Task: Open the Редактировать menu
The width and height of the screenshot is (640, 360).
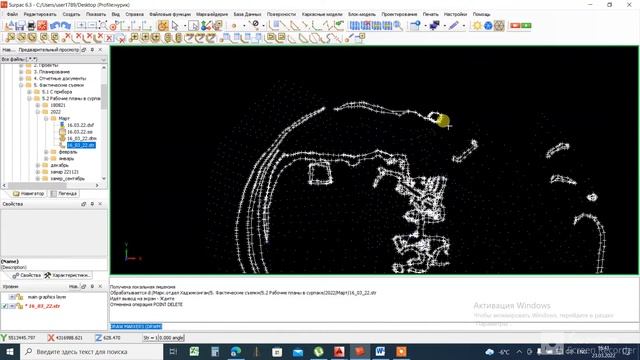Action: [x=40, y=14]
